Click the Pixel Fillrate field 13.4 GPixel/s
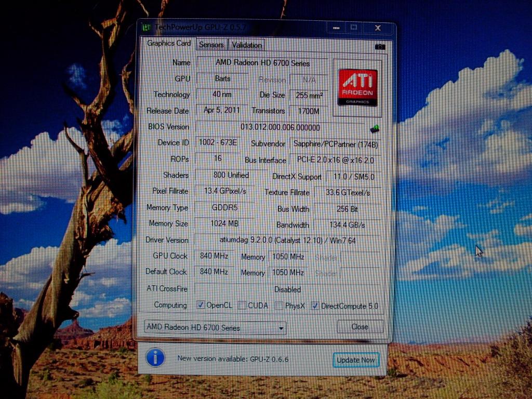 (x=225, y=191)
